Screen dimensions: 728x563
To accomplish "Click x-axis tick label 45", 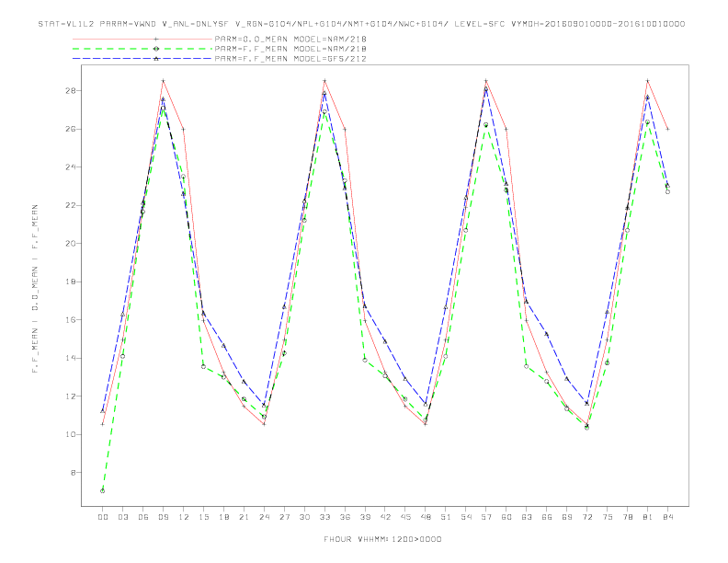I will point(405,517).
